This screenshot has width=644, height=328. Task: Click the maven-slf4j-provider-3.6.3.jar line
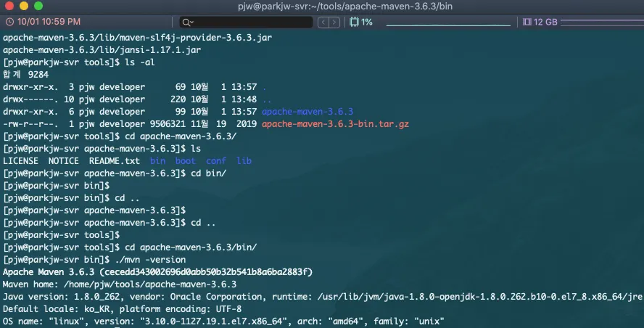[x=137, y=38]
